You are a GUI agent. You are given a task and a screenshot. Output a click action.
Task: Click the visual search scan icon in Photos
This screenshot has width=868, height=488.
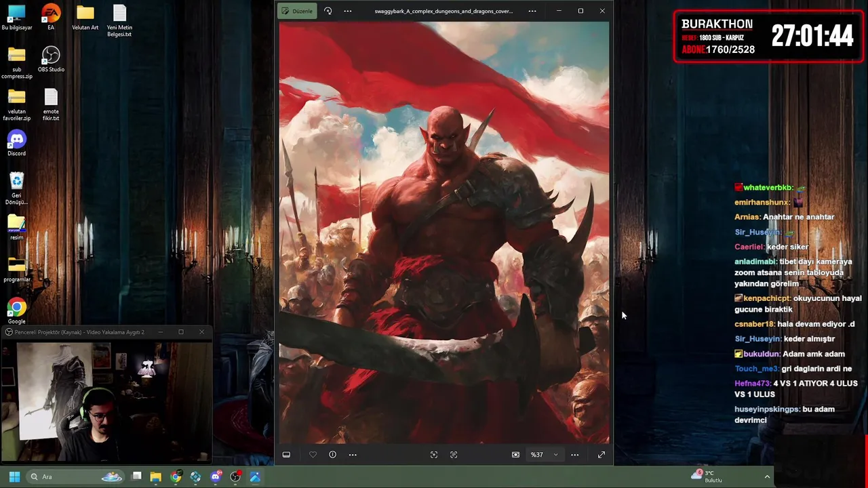pos(434,455)
